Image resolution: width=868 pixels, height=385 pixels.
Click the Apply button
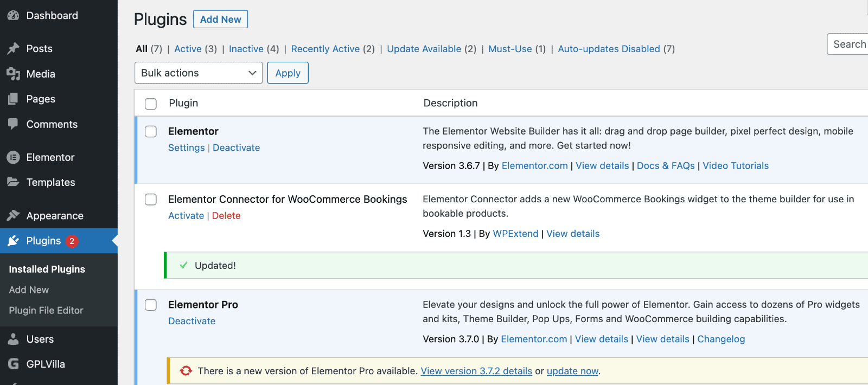pos(288,73)
